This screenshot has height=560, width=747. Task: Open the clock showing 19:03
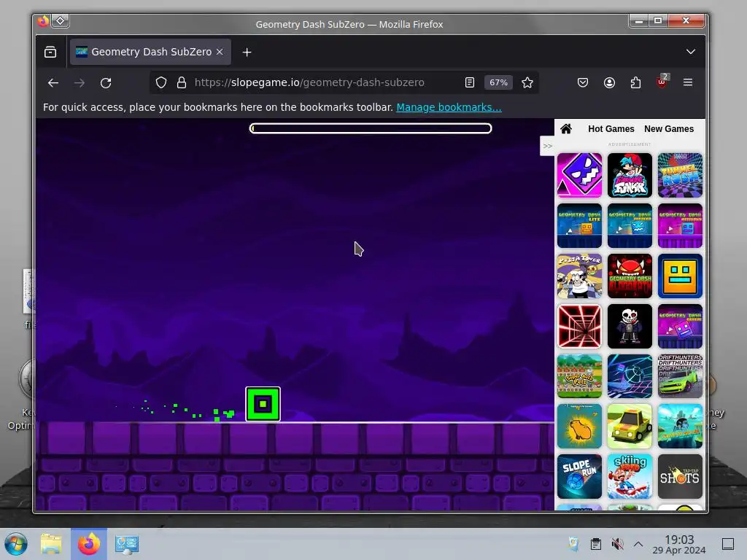(x=679, y=544)
